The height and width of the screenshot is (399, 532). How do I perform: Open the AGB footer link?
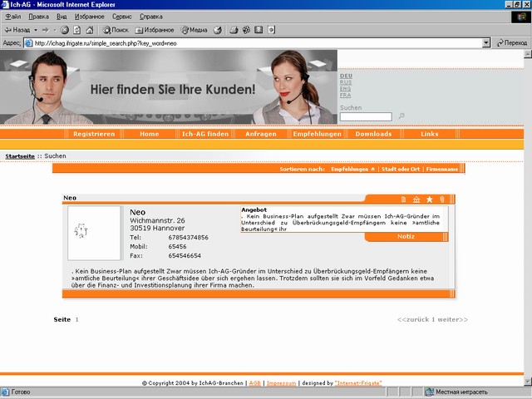tap(255, 383)
